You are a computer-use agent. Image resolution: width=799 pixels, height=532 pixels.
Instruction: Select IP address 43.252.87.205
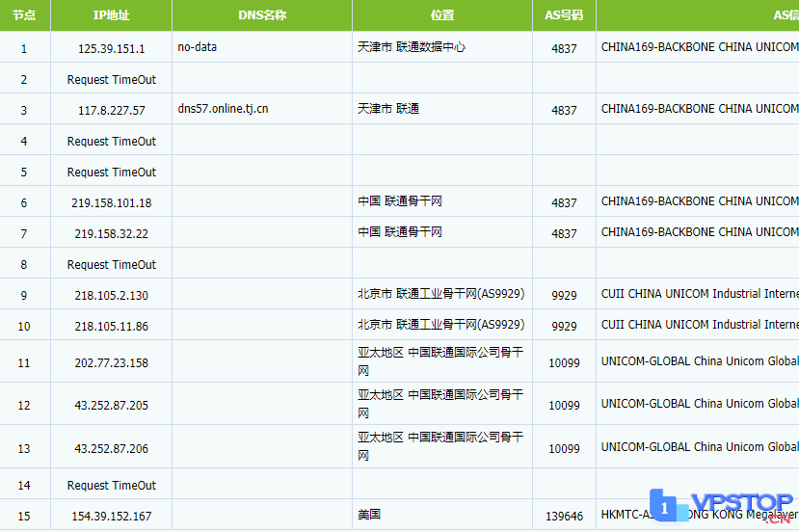click(111, 406)
